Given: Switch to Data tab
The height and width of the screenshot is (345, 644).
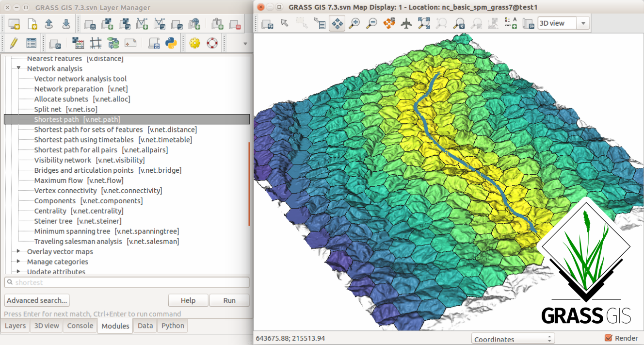Looking at the screenshot, I should click(145, 326).
